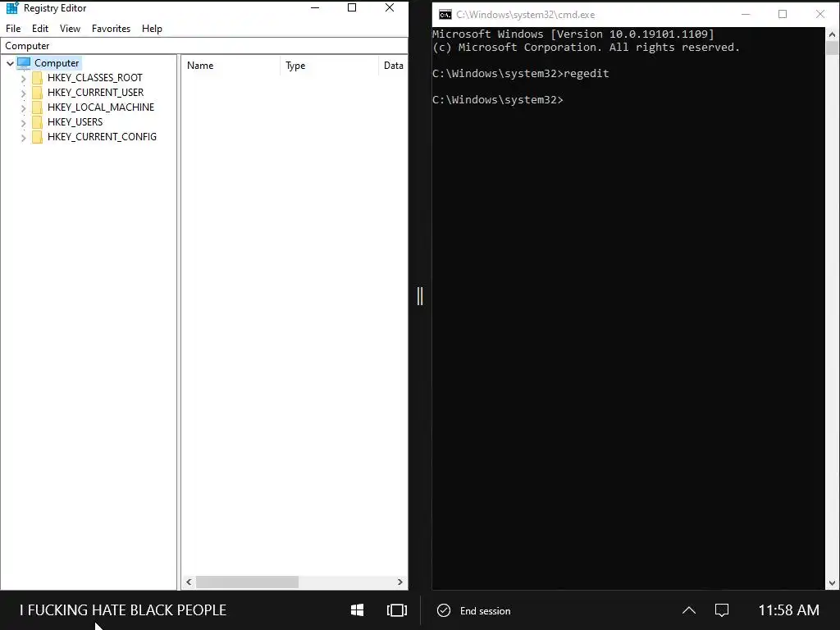Click the regedit command line in cmd
Viewport: 840px width, 630px height.
[521, 73]
